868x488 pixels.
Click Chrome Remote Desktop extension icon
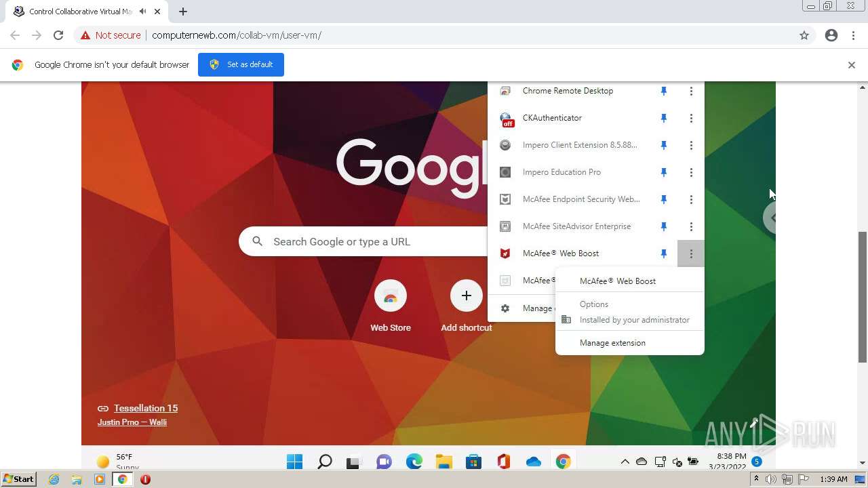coord(505,91)
